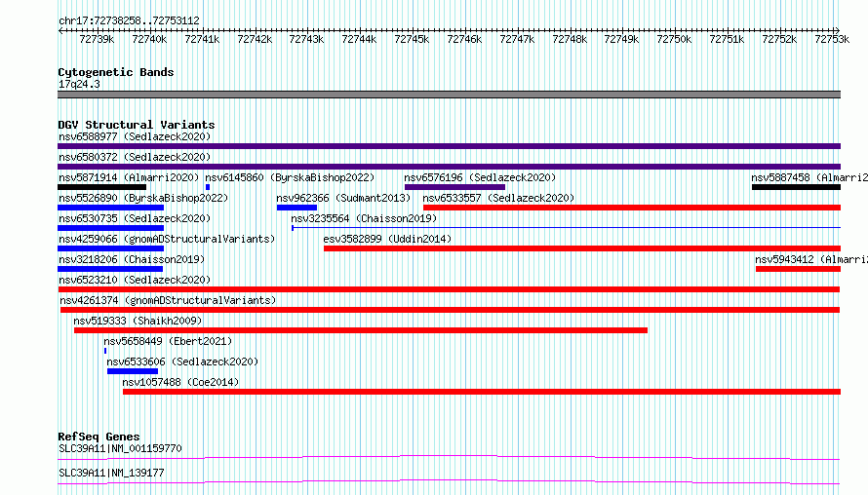
Task: Click nsv3218206 (Chaisson2019) label
Action: click(132, 259)
